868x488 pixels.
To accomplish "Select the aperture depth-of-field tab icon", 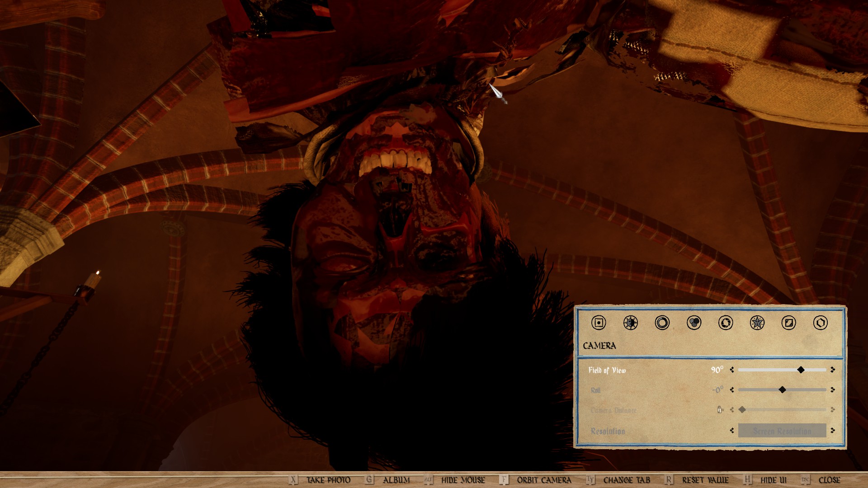I will 725,323.
